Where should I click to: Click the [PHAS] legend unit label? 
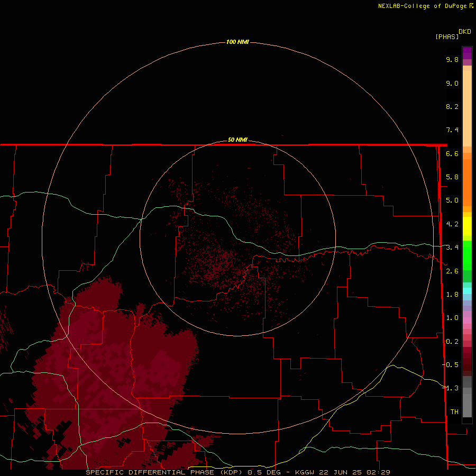[447, 36]
